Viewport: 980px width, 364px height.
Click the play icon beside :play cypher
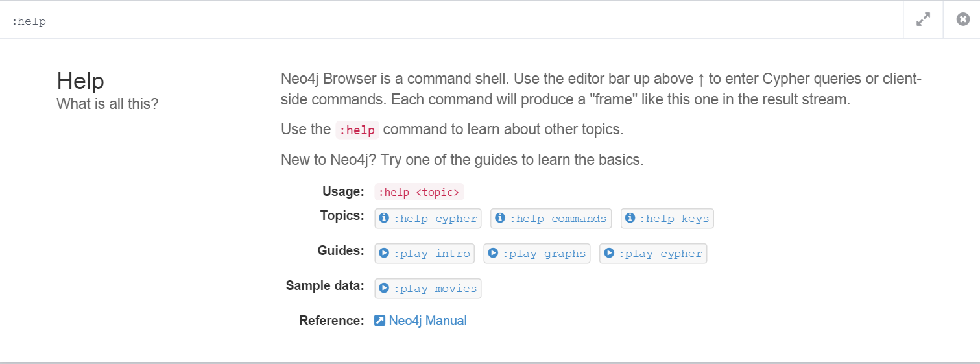tap(608, 254)
